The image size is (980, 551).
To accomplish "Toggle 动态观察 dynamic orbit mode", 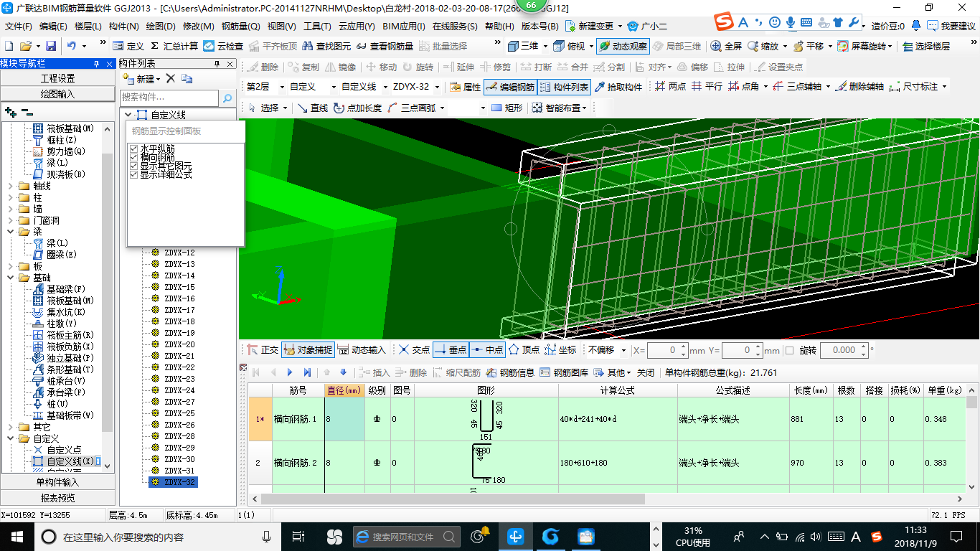I will pos(623,46).
